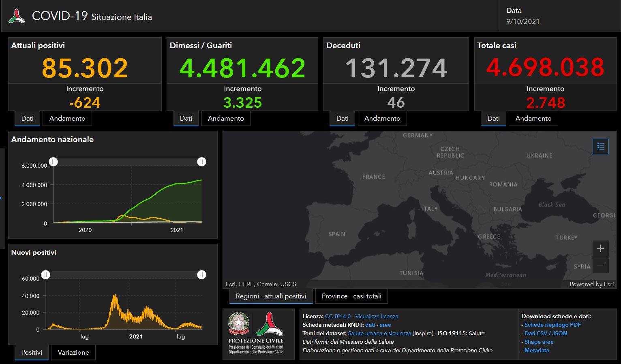Viewport: 621px width, 364px height.
Task: Click Esri attribution text on map
Action: 261,284
